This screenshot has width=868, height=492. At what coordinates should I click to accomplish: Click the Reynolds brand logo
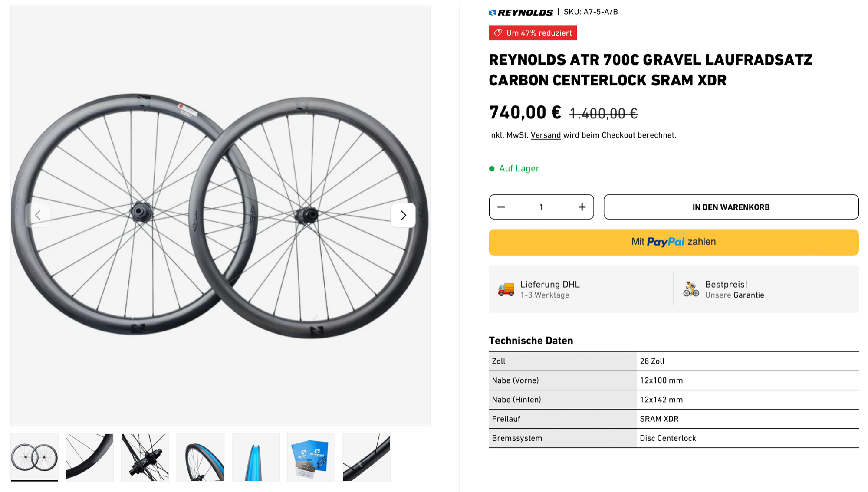[521, 12]
